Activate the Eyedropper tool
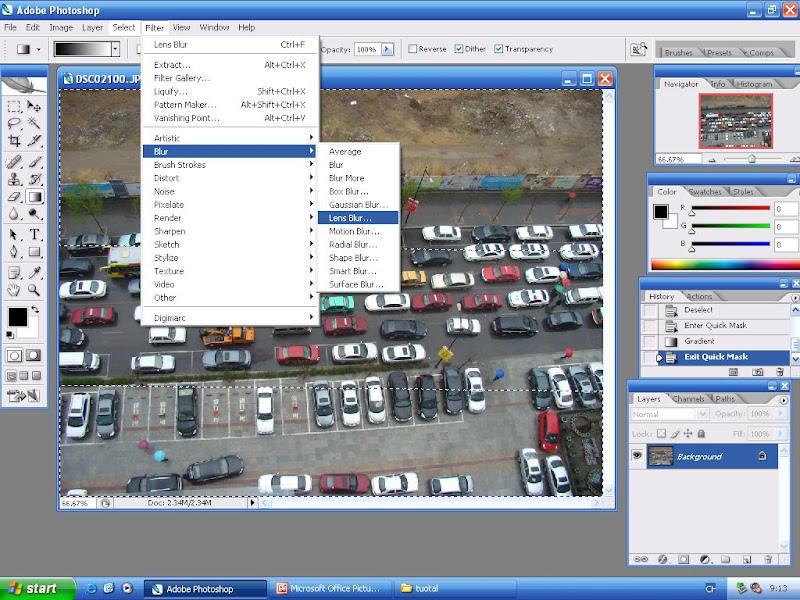This screenshot has width=800, height=600. pyautogui.click(x=34, y=272)
